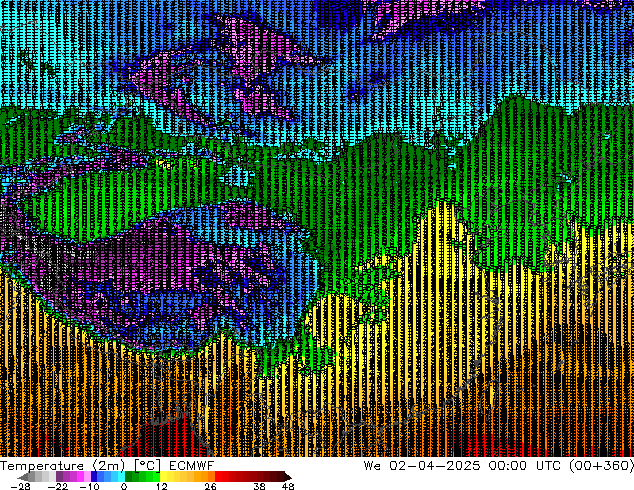Click the gray left arrow end of the legend
This screenshot has height=490, width=634.
pos(23,477)
